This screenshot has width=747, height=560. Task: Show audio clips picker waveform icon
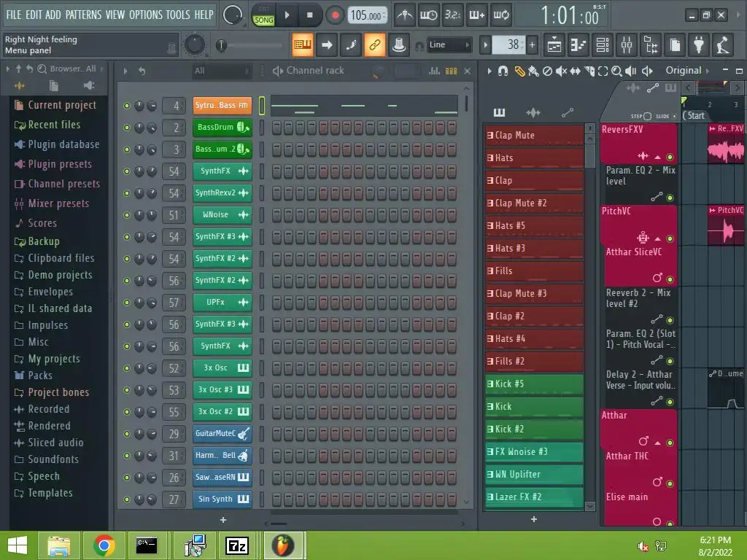click(x=533, y=112)
